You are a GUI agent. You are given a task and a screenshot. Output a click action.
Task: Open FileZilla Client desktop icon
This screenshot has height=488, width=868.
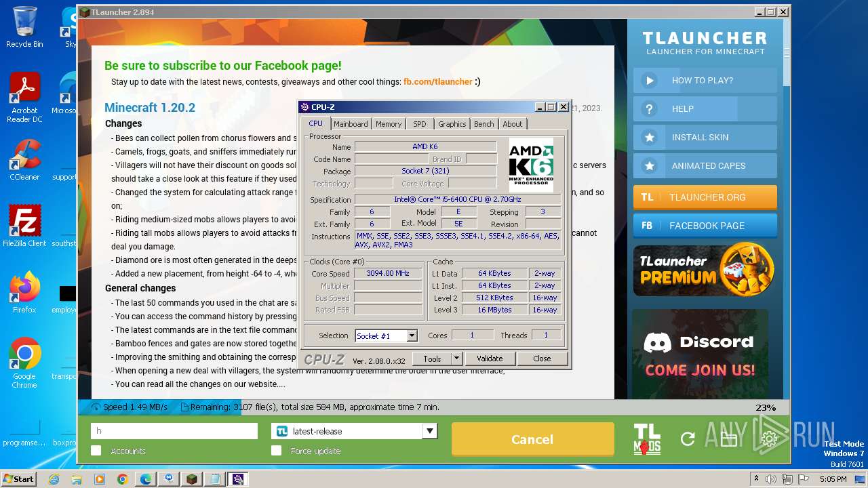[24, 226]
